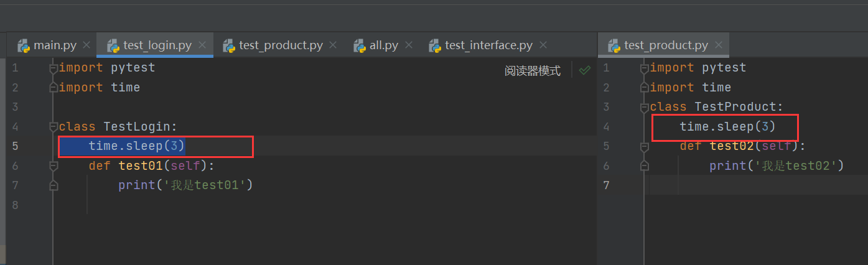Switch to left pane test_product.py tab
The height and width of the screenshot is (265, 868).
pyautogui.click(x=281, y=45)
